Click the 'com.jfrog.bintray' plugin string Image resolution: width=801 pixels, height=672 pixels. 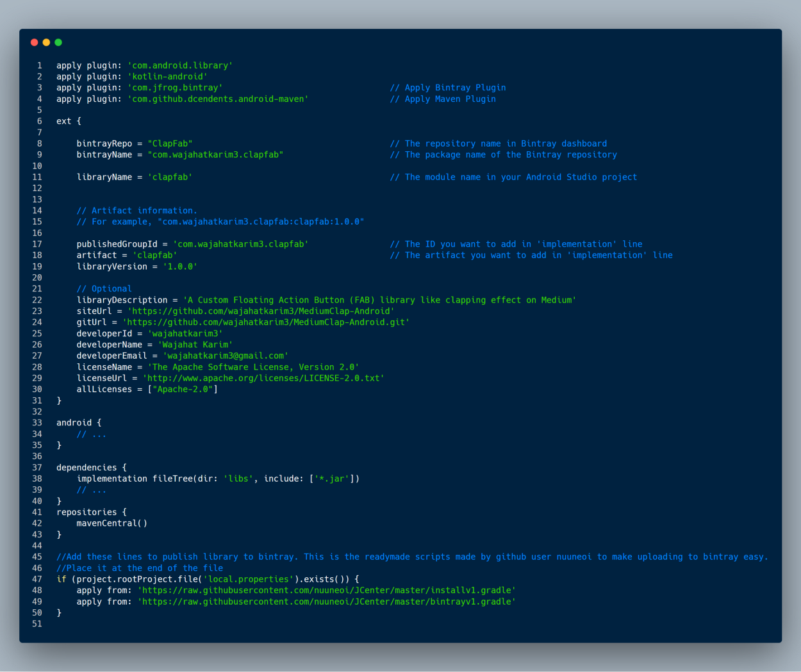point(175,88)
